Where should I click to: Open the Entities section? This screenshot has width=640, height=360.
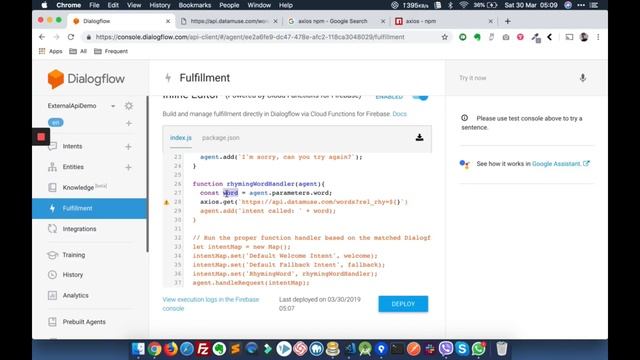73,167
